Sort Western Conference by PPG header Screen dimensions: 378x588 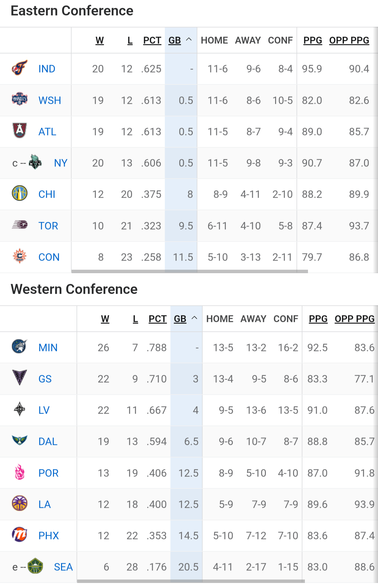point(318,319)
